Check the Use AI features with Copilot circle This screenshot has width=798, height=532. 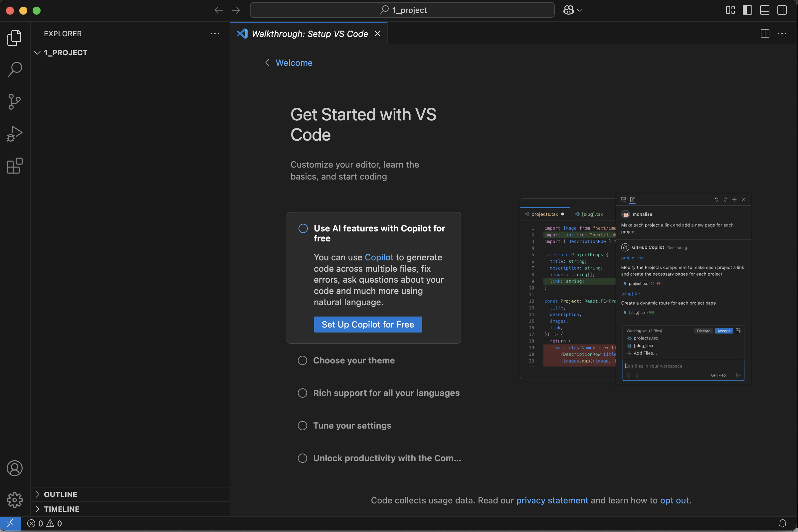tap(303, 228)
